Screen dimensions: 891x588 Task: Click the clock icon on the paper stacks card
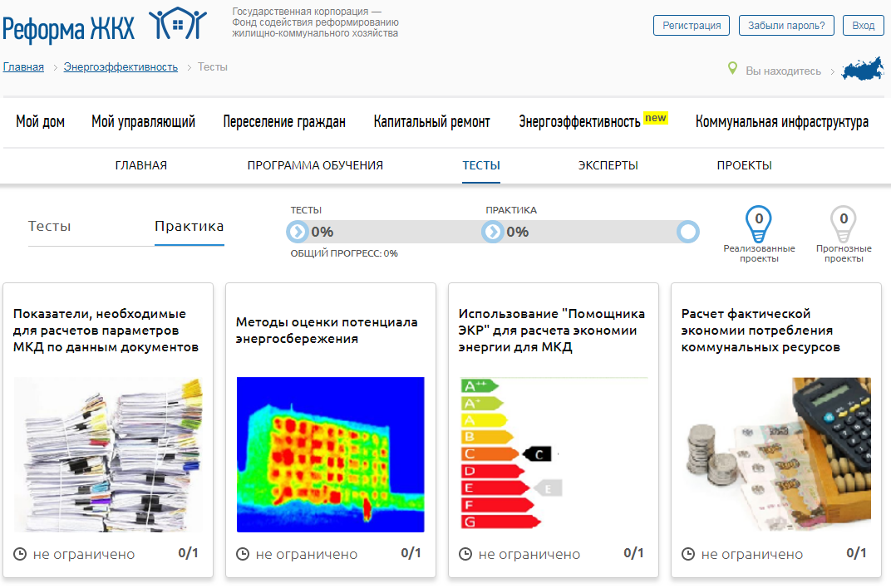[x=20, y=554]
